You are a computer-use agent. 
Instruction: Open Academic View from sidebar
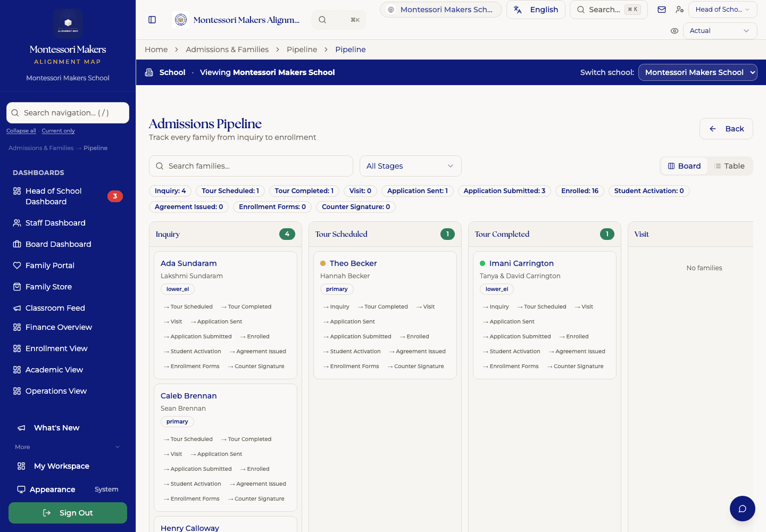[x=68, y=370]
